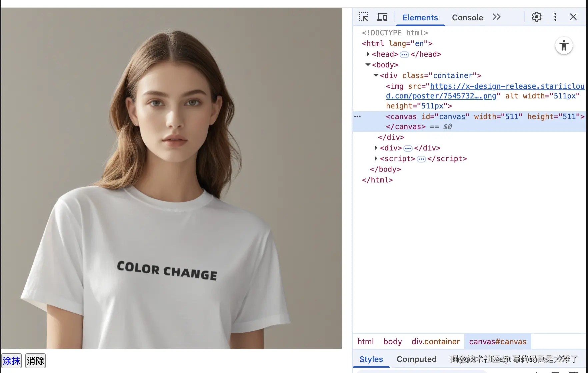Collapse the body element node

point(368,65)
